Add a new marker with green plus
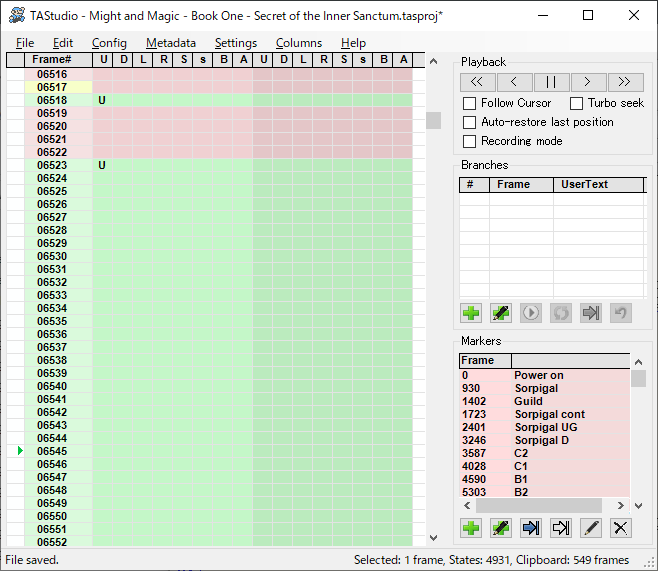 tap(471, 528)
